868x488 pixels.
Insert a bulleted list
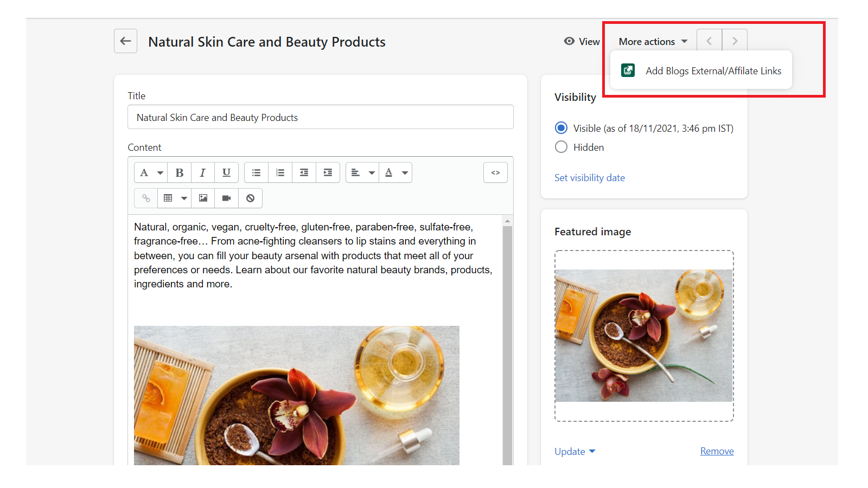click(256, 172)
